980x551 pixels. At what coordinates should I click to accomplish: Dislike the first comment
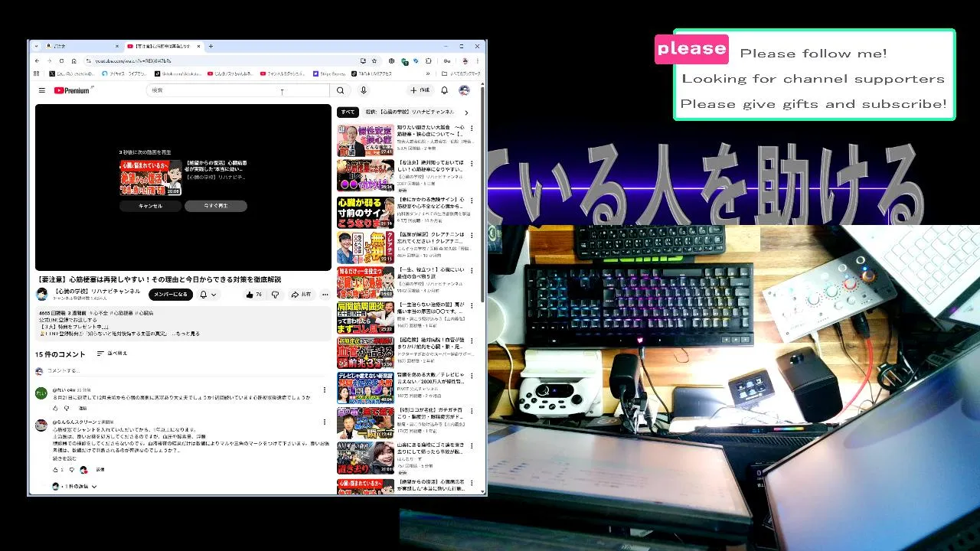tap(68, 408)
